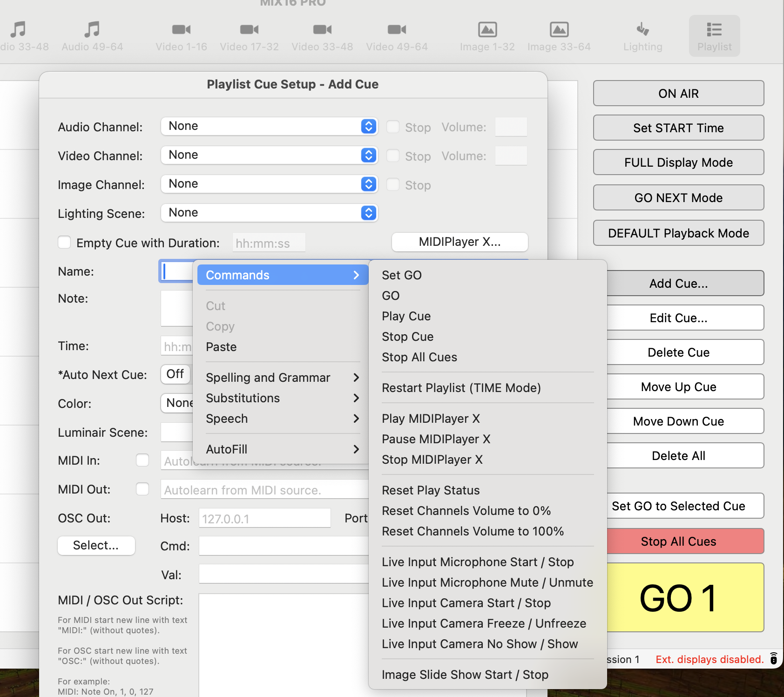Click the Empty Cue duration hh:mm:ss field
The width and height of the screenshot is (784, 697).
[x=269, y=243]
